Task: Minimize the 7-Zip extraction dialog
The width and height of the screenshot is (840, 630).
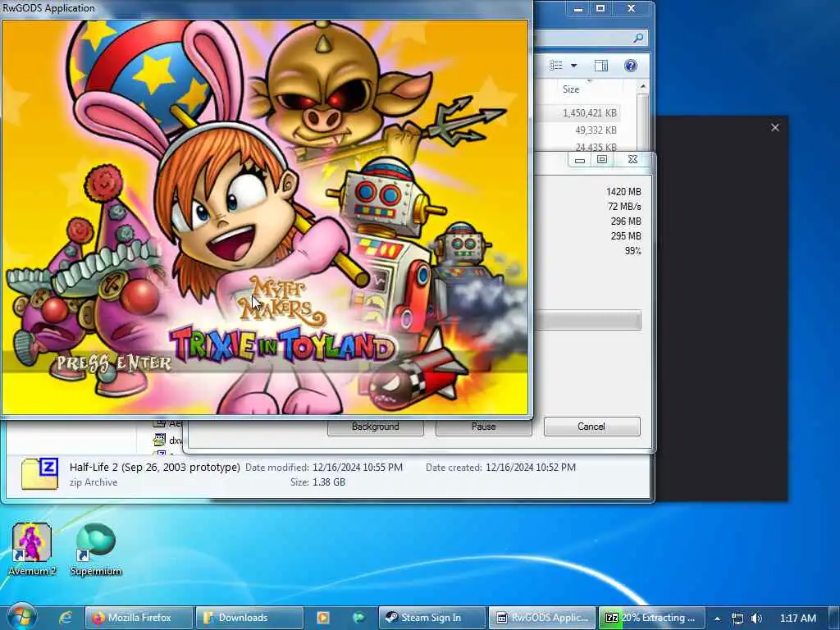Action: pyautogui.click(x=580, y=160)
